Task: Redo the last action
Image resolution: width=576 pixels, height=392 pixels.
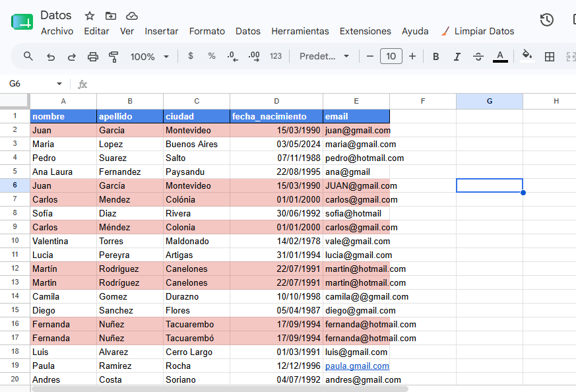Action: point(72,57)
